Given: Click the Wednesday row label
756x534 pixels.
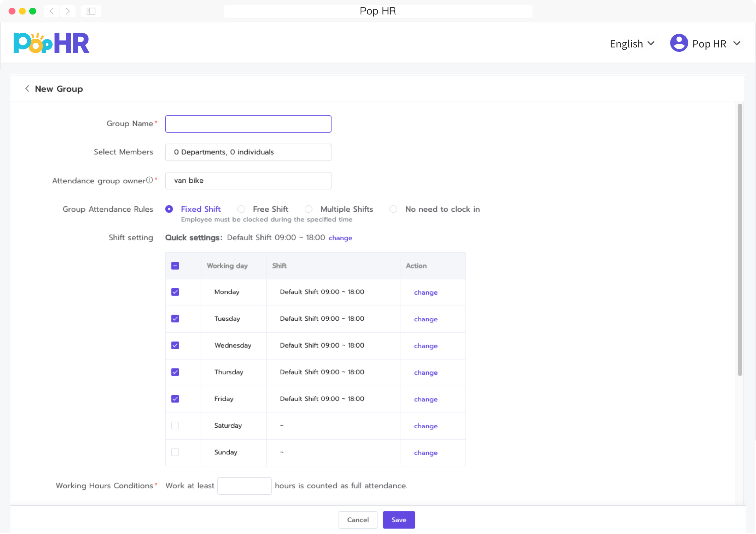Looking at the screenshot, I should [233, 345].
